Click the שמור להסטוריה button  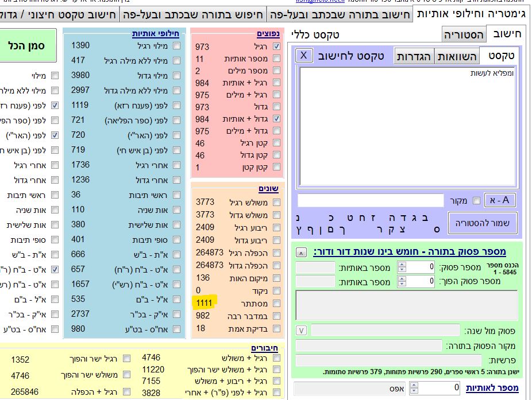(x=483, y=223)
